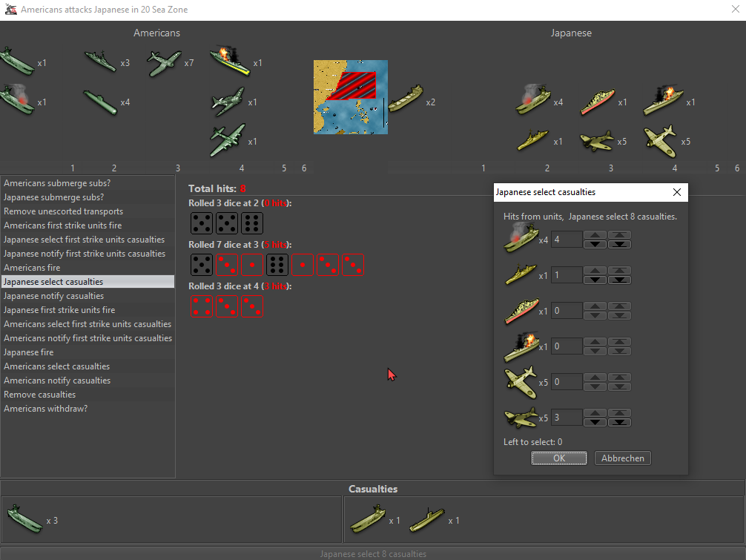Increase top-view fighter x5 casualties by one
The height and width of the screenshot is (560, 746).
595,378
